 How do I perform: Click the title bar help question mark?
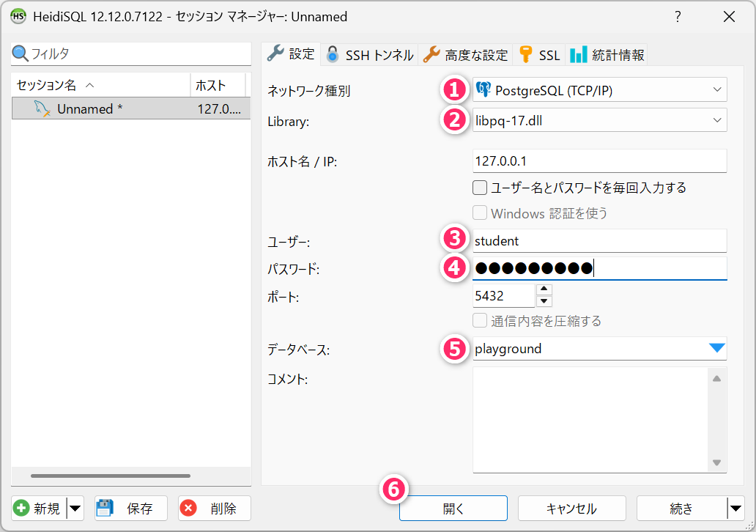[678, 16]
